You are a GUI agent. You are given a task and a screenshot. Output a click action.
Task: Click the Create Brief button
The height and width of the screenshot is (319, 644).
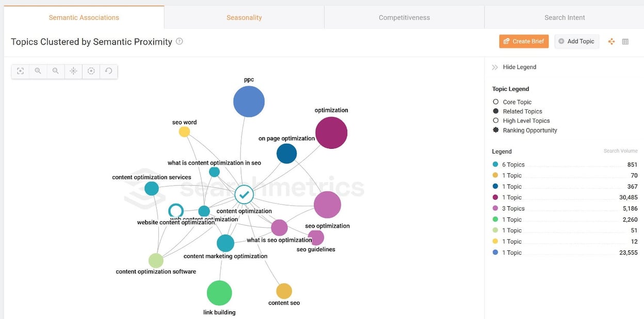pos(524,41)
